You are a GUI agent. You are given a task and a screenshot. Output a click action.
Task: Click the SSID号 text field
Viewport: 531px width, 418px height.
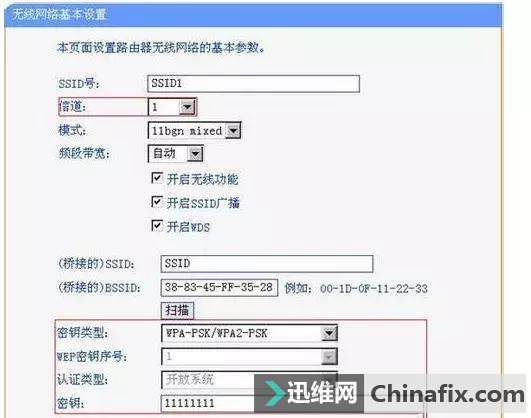(253, 84)
